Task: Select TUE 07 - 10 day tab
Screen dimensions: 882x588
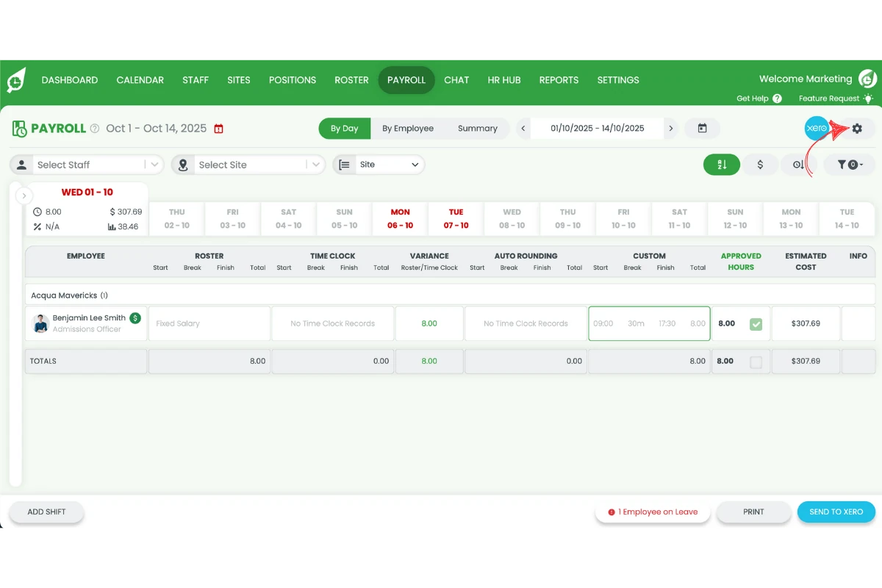Action: click(x=456, y=218)
